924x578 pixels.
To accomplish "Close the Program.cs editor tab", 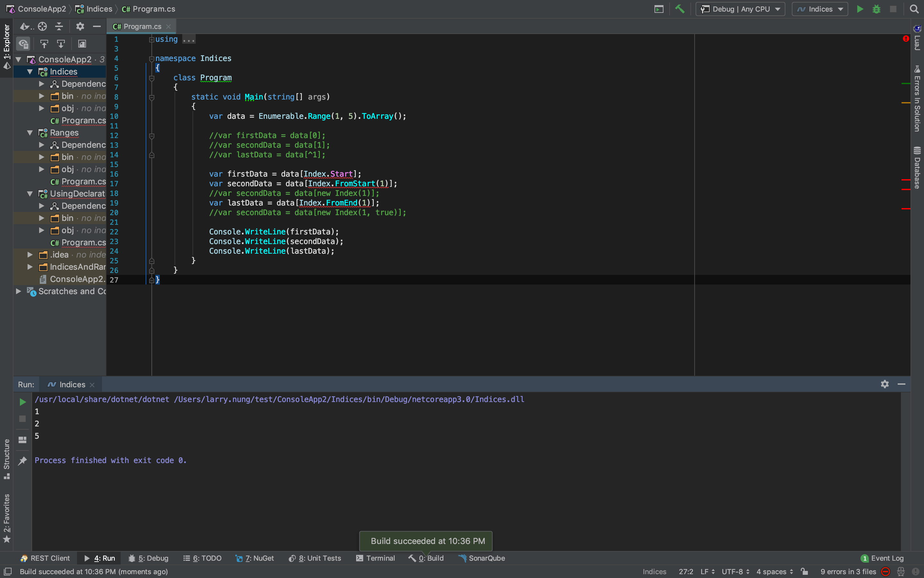I will 168,26.
